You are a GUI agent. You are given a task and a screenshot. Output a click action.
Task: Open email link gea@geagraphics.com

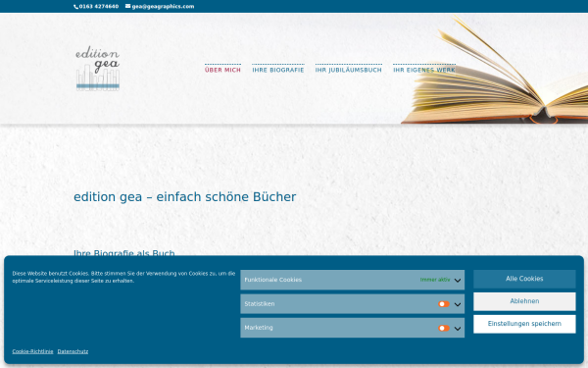coord(163,7)
